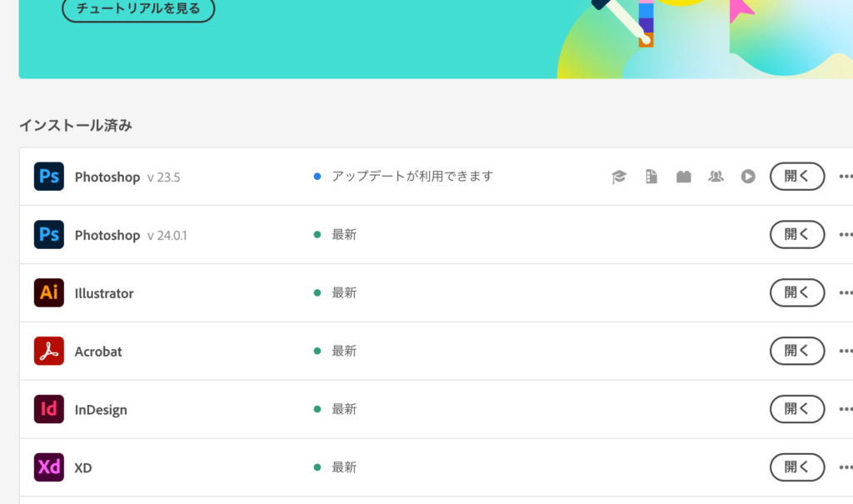The height and width of the screenshot is (504, 853).
Task: Click the XD app icon
Action: [49, 467]
